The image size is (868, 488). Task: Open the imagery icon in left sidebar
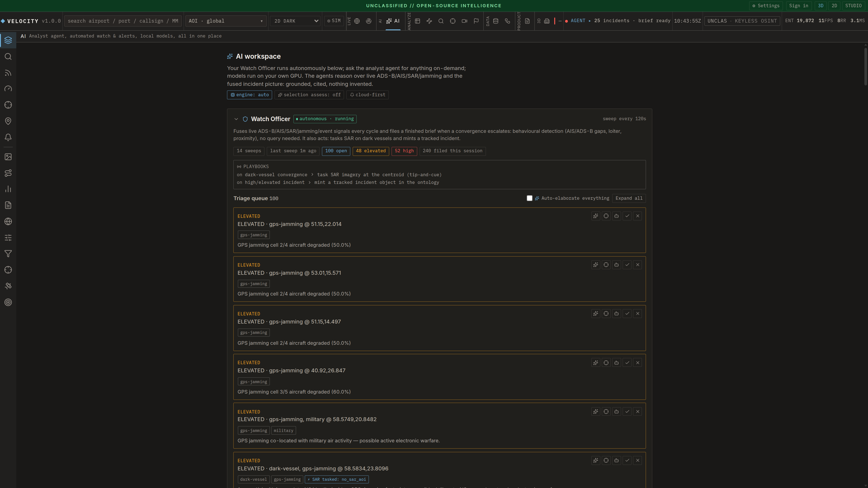tap(8, 157)
